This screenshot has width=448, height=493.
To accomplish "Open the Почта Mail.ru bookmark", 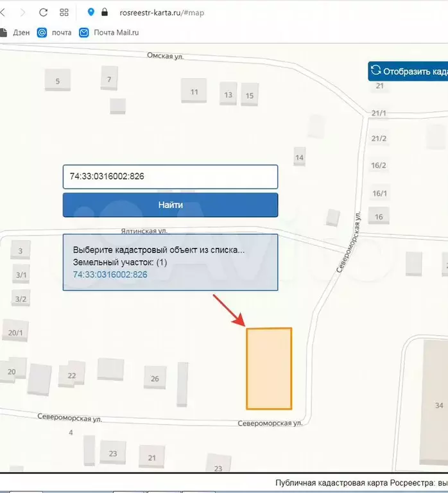I will pyautogui.click(x=108, y=32).
